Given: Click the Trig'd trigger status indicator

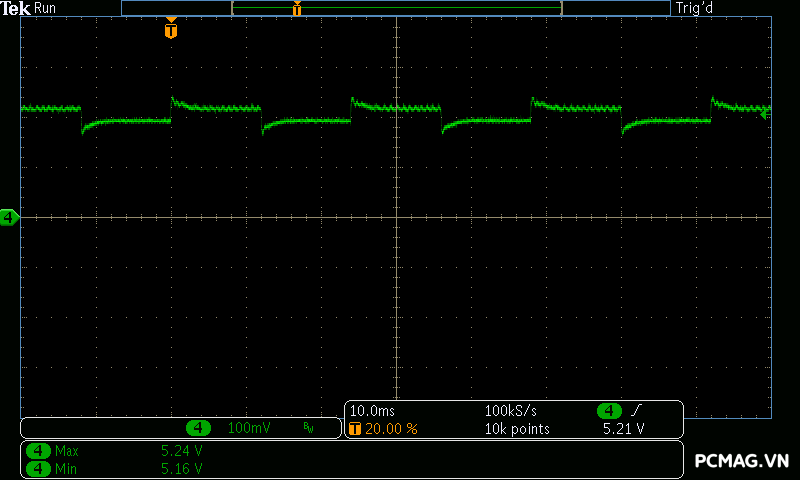Looking at the screenshot, I should point(695,8).
